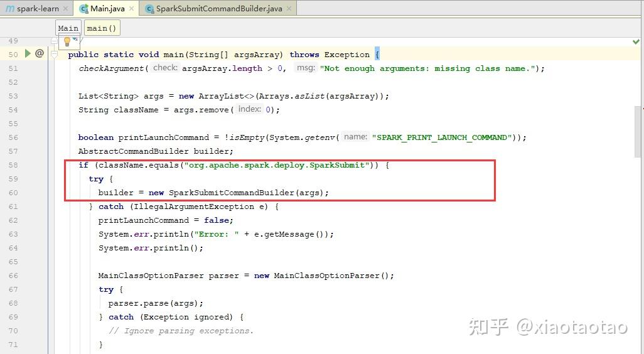Open dropdown arrow next to lightbulb
644x354 pixels.
[x=75, y=40]
